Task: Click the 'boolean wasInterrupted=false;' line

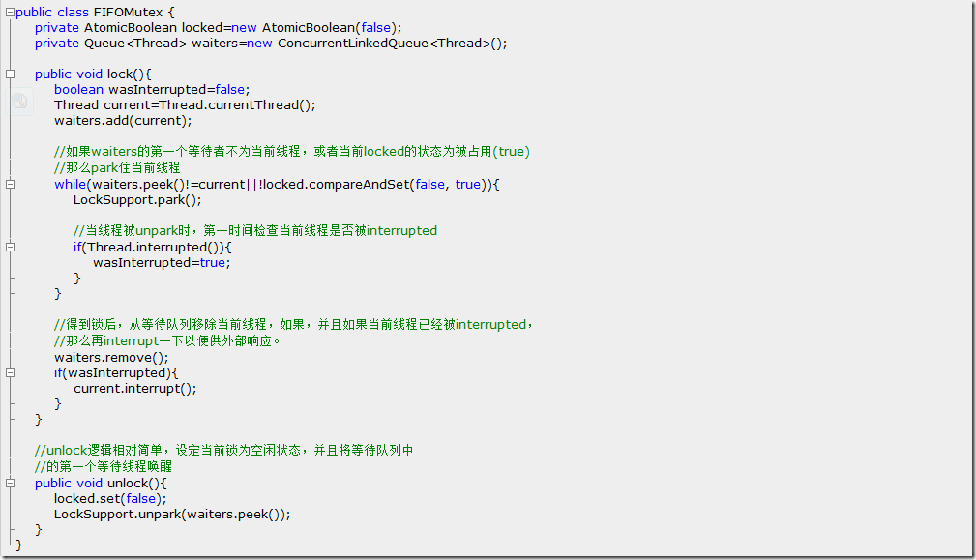Action: coord(152,89)
